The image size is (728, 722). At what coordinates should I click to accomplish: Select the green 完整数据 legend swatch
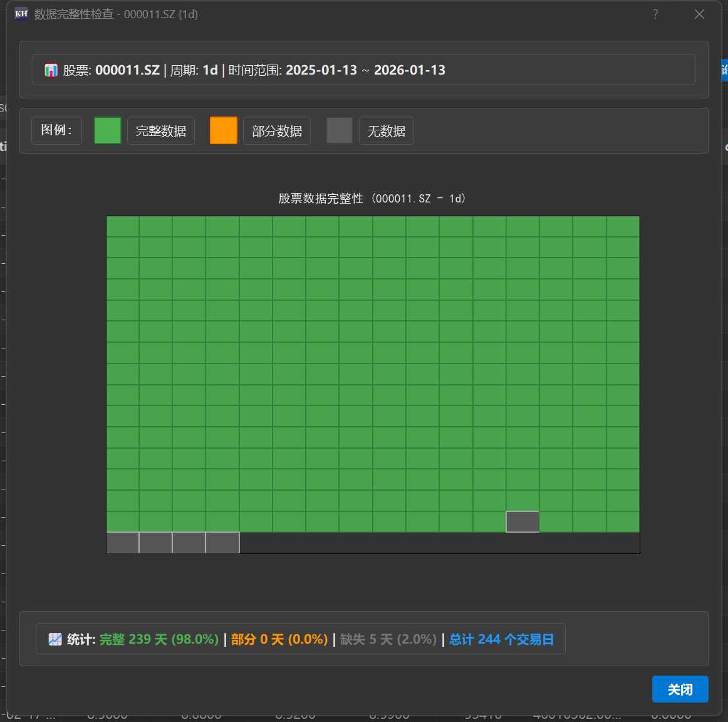(108, 130)
